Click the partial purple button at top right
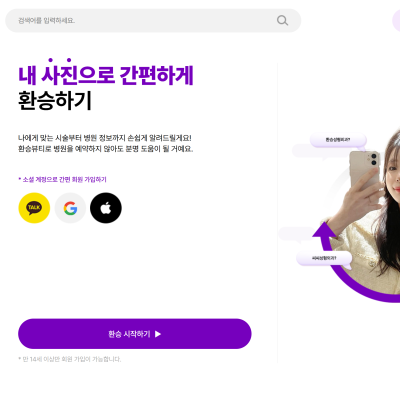 (396, 21)
